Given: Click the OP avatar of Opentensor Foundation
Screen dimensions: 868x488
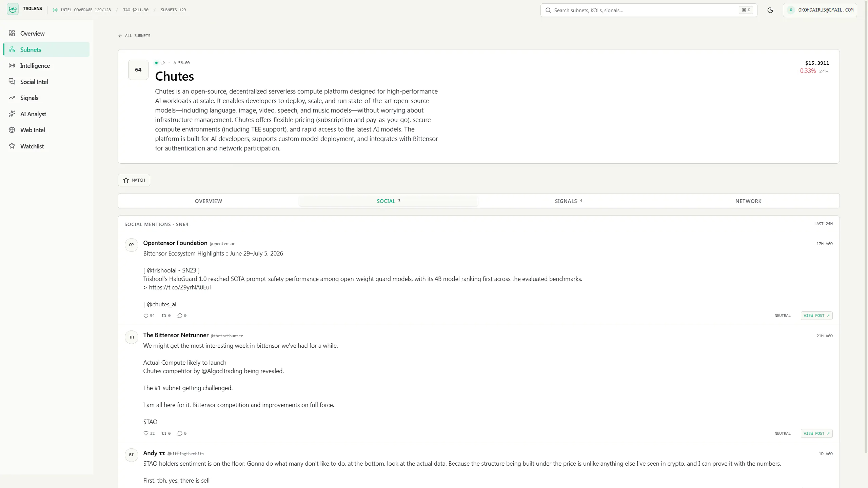Looking at the screenshot, I should coord(132,245).
